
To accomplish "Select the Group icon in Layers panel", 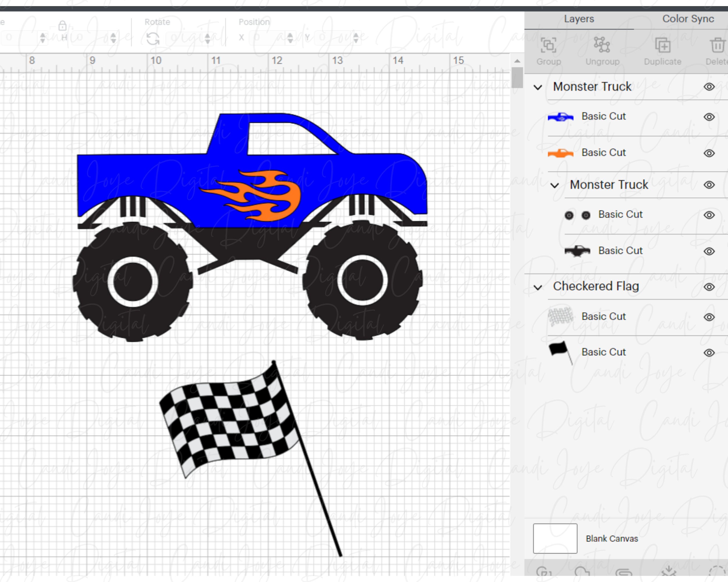I will [549, 46].
